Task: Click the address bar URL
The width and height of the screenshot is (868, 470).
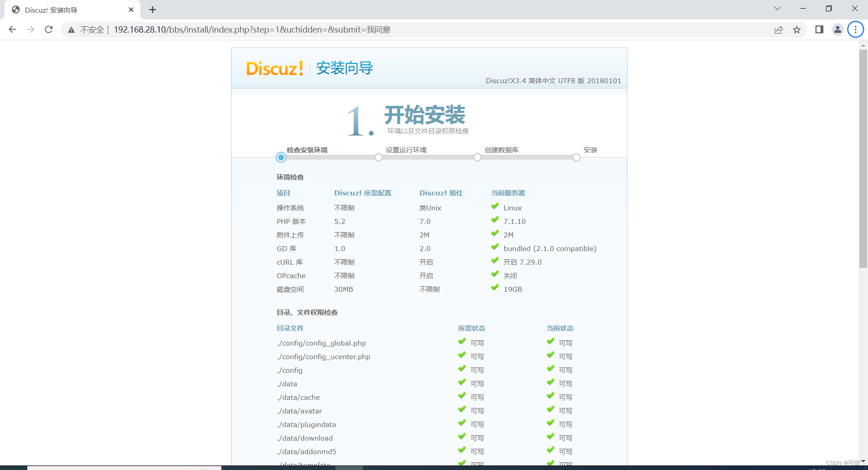Action: coord(252,30)
